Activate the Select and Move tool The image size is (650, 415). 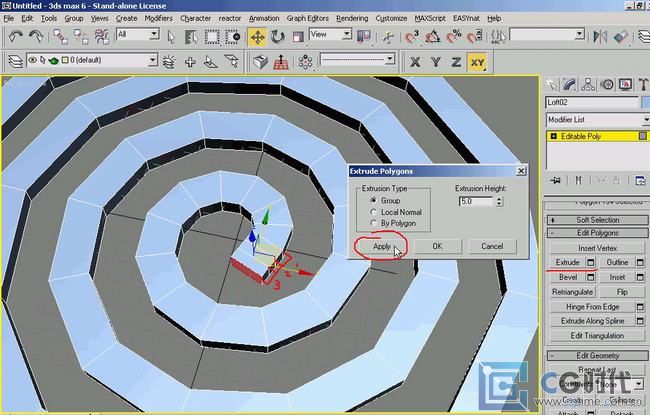pos(257,37)
